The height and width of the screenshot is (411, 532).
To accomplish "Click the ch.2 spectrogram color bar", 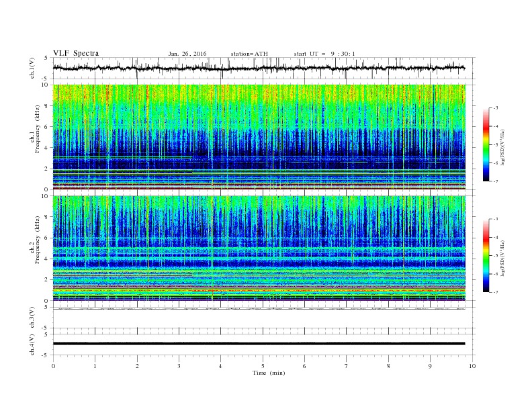I will coord(486,255).
